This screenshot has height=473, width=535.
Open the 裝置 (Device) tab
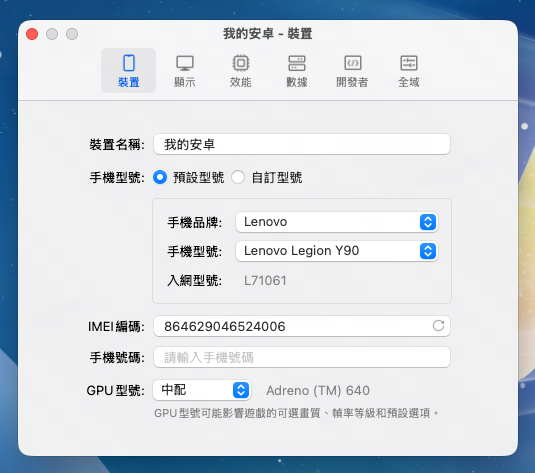coord(129,71)
